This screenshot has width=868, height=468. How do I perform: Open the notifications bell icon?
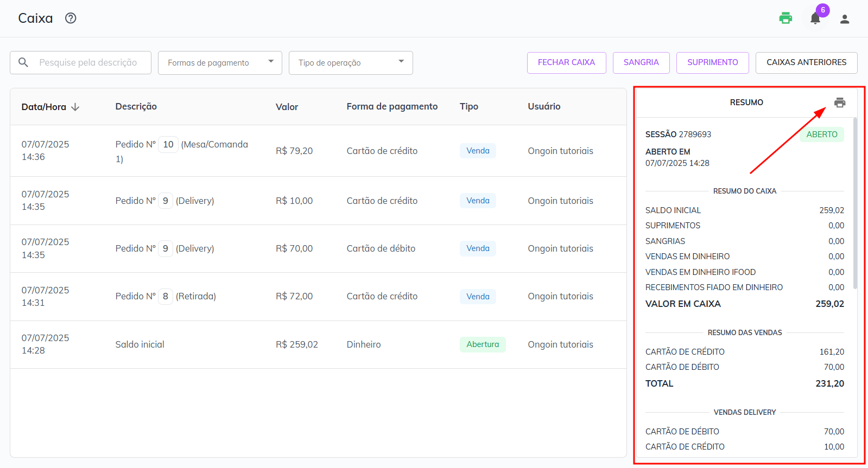click(x=815, y=19)
